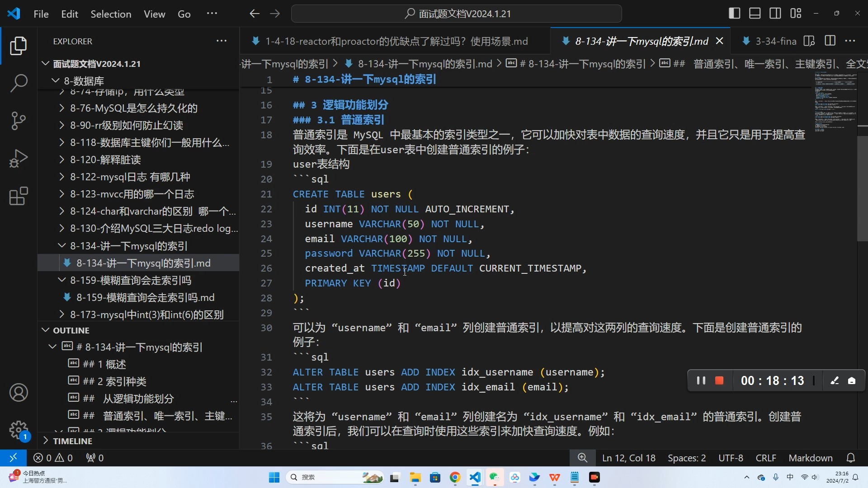Screen dimensions: 868x488
Task: Collapse the 8-数据库 folder
Action: coord(138,81)
